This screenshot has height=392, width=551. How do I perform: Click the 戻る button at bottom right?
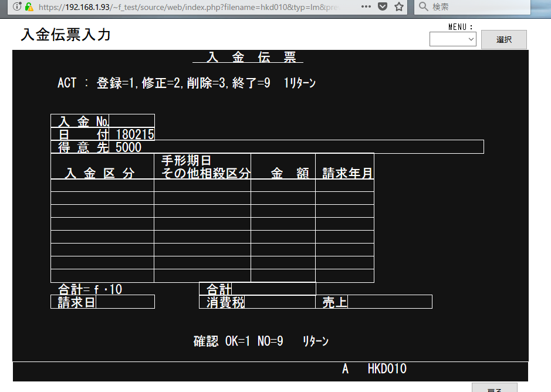[494, 388]
